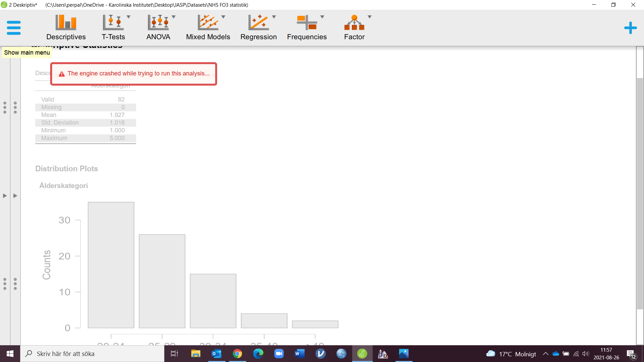
Task: Open the Frequencies dropdown chevron
Action: 323,17
